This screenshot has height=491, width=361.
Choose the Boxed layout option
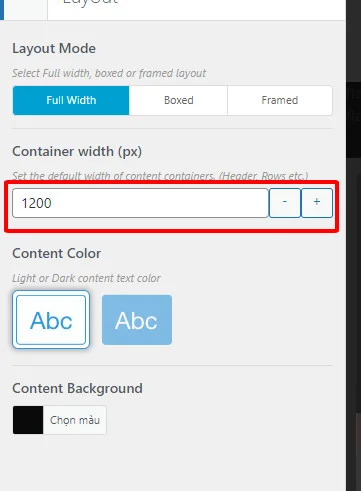(178, 100)
